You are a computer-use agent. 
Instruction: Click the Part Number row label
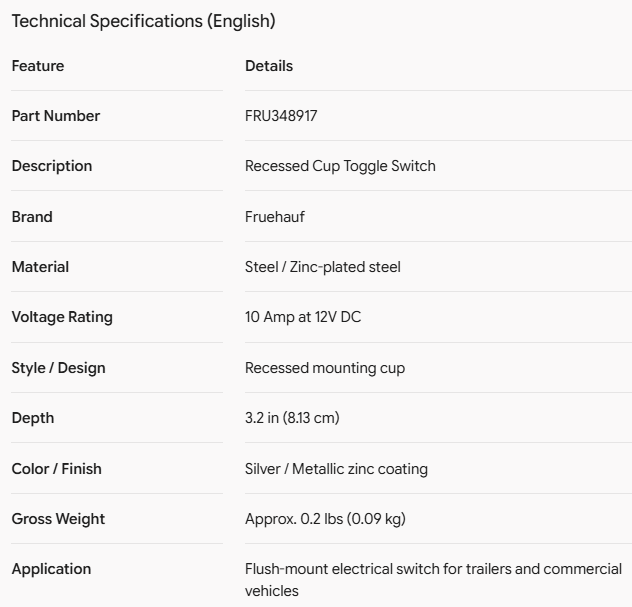[56, 116]
